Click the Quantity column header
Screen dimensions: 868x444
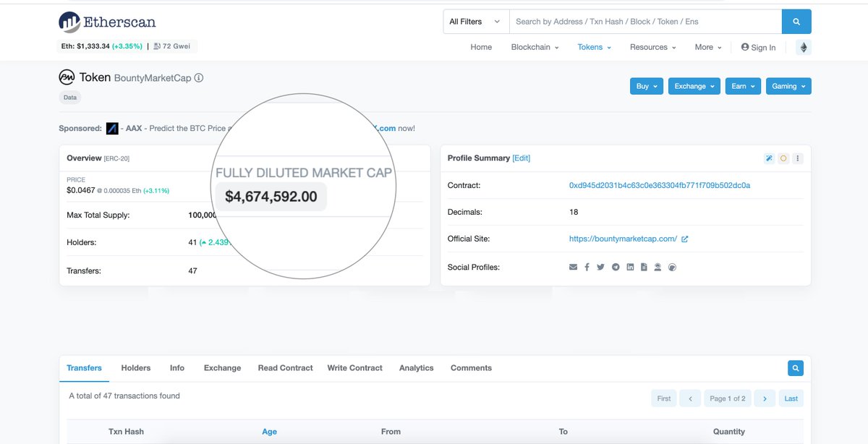point(728,432)
